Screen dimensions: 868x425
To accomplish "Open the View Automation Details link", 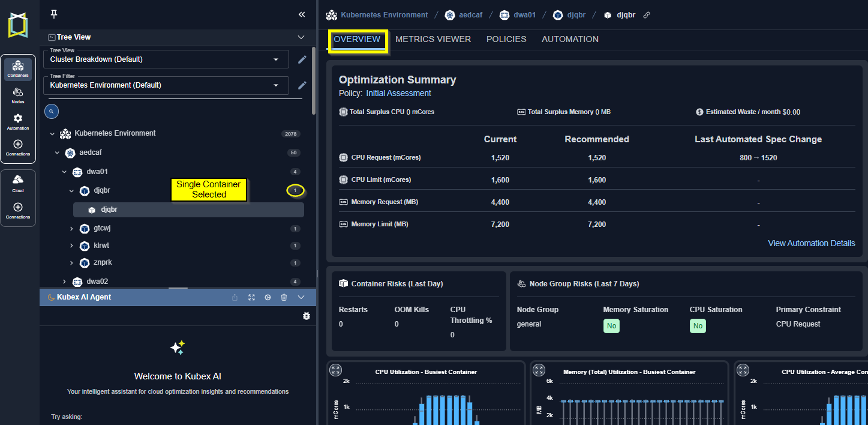I will pyautogui.click(x=811, y=243).
